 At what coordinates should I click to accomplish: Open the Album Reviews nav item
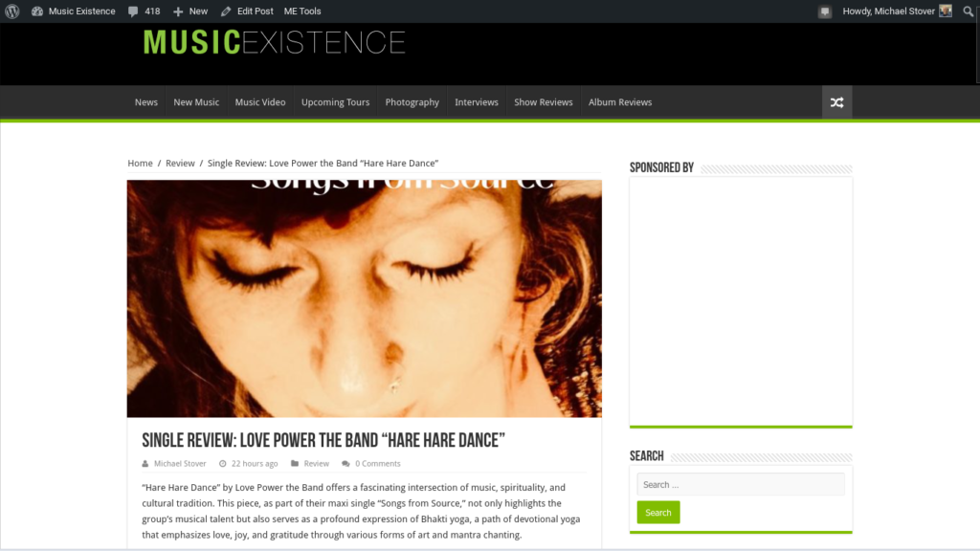tap(620, 102)
